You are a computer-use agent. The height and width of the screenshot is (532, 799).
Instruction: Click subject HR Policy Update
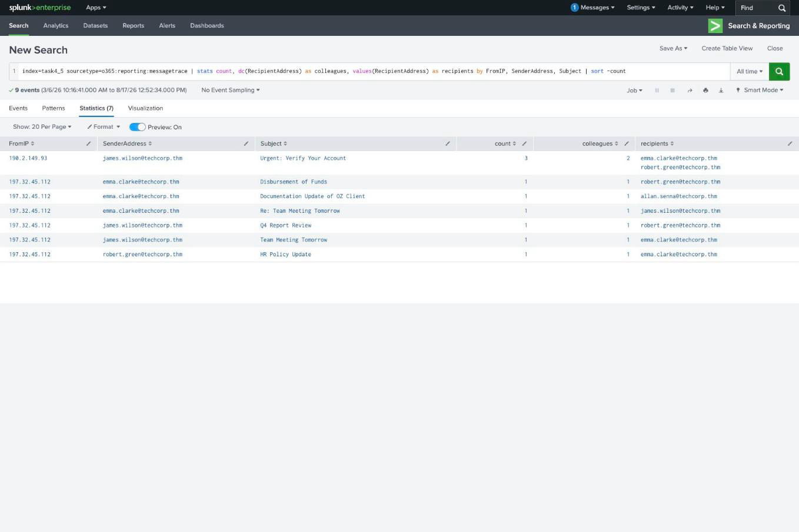285,255
